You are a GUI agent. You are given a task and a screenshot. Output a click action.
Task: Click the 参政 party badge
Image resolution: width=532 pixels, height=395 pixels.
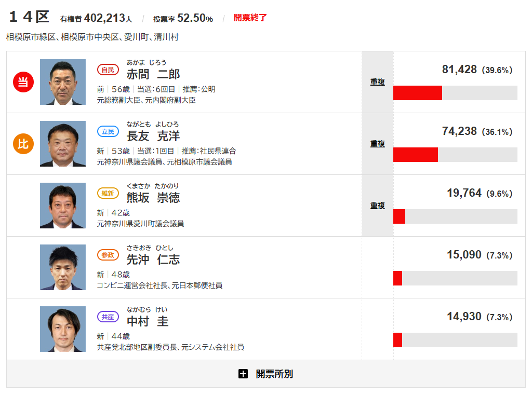pos(108,255)
